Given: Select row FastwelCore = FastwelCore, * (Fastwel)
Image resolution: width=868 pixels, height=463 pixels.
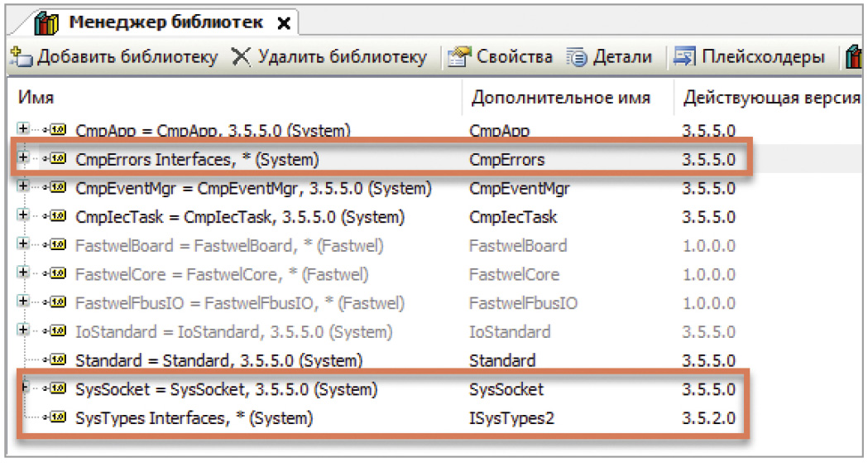Looking at the screenshot, I should tap(222, 275).
